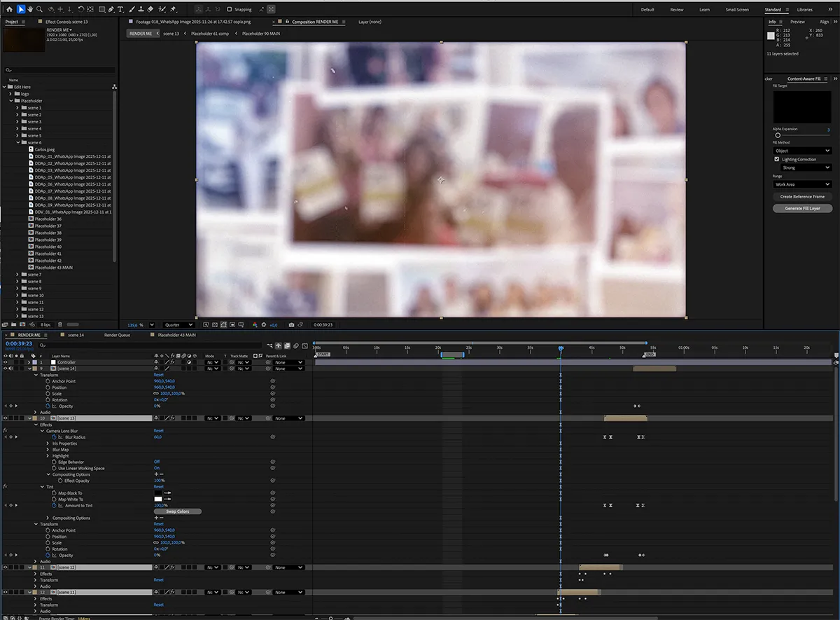The height and width of the screenshot is (620, 840).
Task: Click the current time display in timeline
Action: pos(19,344)
